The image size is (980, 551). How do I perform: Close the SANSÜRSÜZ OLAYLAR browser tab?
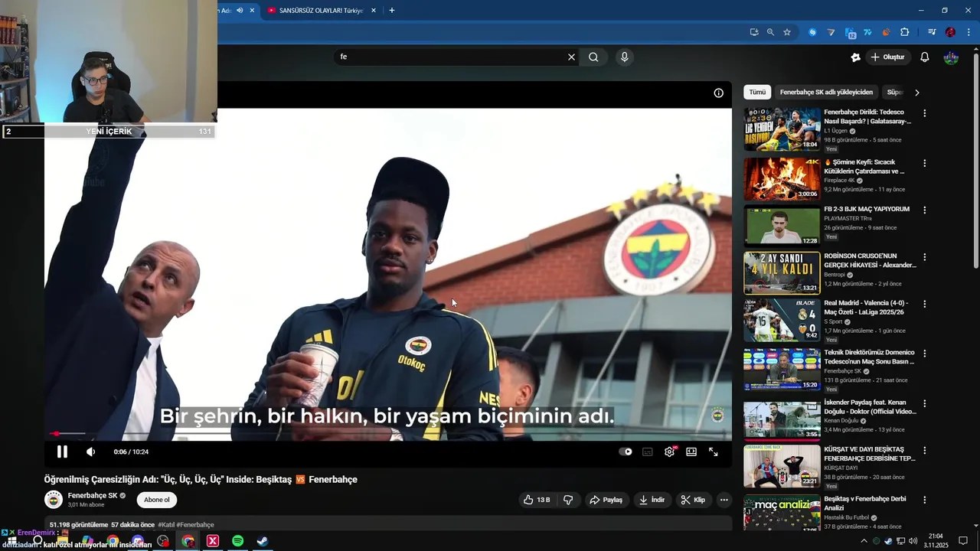(x=374, y=11)
